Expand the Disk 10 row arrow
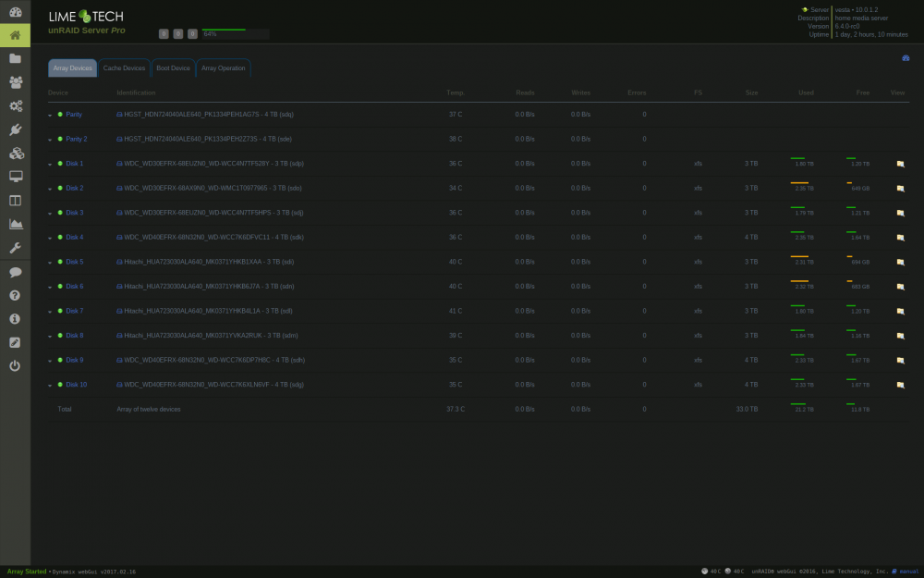This screenshot has width=924, height=578. (50, 386)
